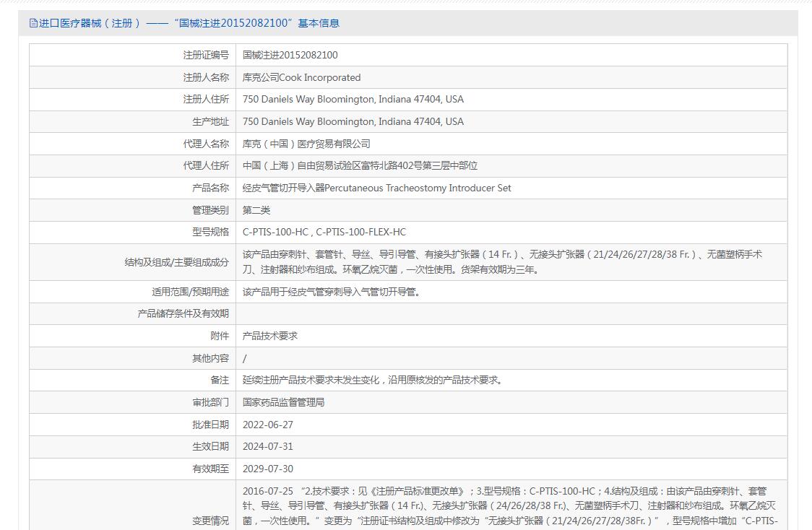
Task: Click the 有效期至 label
Action: (210, 468)
